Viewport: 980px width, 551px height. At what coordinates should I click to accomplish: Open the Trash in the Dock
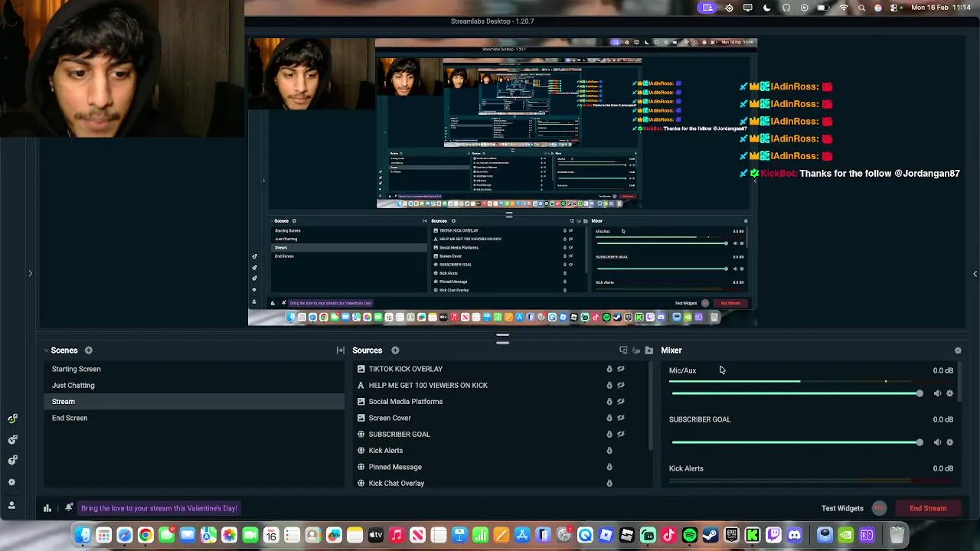click(897, 535)
